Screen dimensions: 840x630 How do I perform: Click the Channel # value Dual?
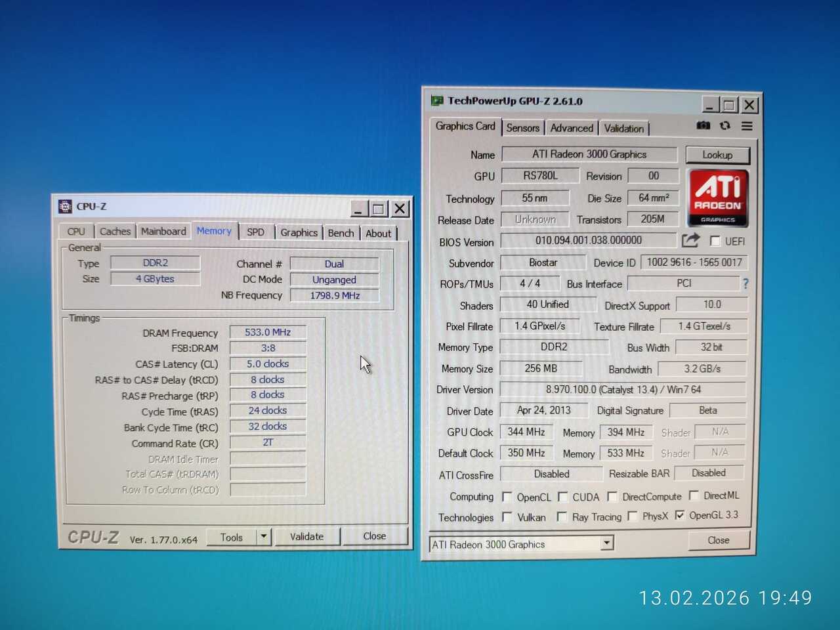(x=335, y=264)
